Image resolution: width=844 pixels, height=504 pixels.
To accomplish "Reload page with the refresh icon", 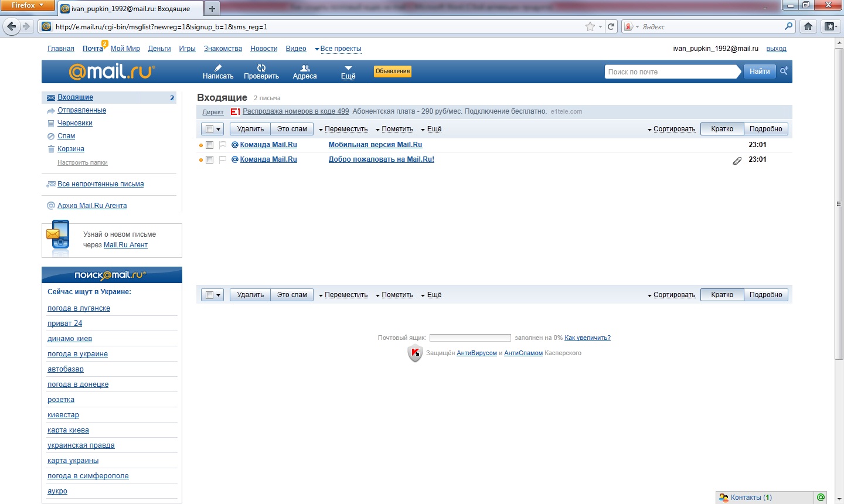I will tap(611, 26).
